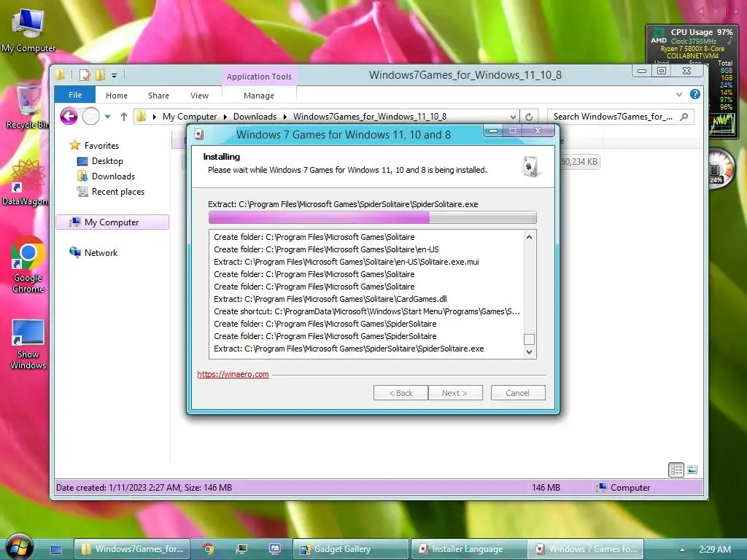Open taskbar monitor icon after Chrome
This screenshot has height=560, width=747.
[241, 549]
